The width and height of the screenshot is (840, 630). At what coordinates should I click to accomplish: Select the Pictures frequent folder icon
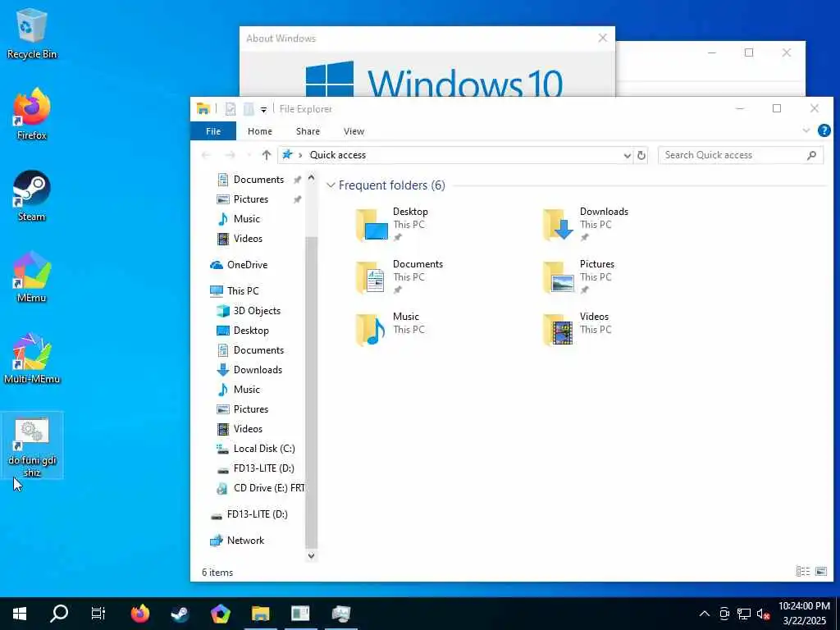[558, 277]
